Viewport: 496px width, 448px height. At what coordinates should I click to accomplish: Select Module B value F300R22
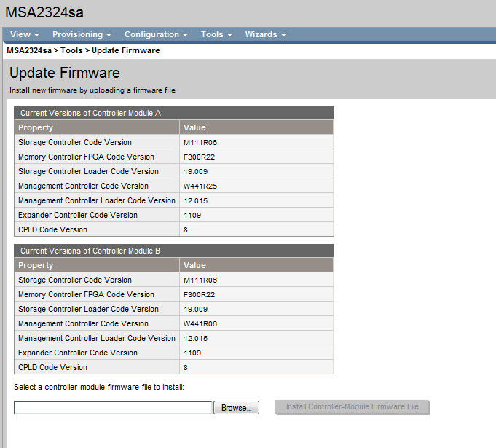[x=199, y=294]
